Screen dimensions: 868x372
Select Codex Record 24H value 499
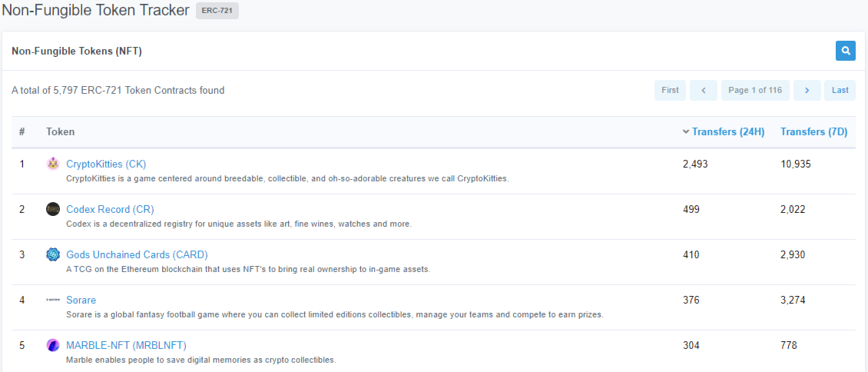pos(691,209)
